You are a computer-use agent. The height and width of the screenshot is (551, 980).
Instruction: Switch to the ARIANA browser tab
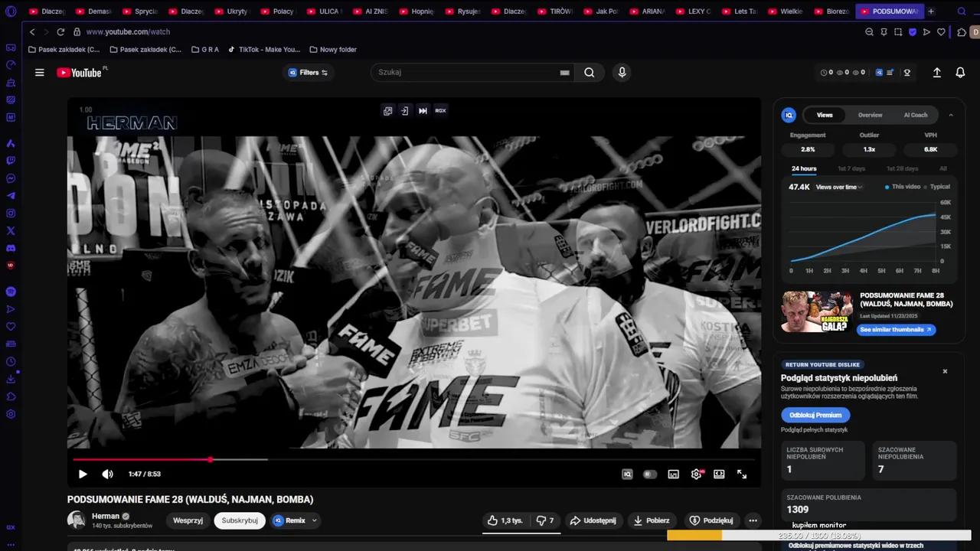click(x=647, y=11)
